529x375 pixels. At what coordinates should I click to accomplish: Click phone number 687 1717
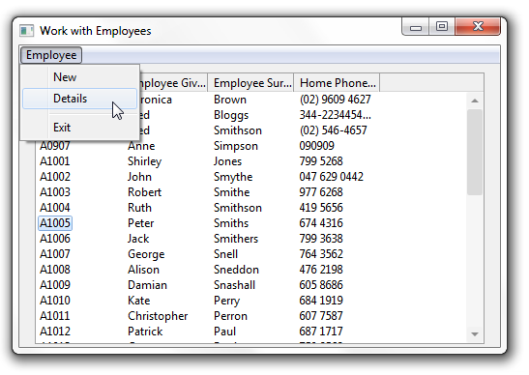(321, 331)
